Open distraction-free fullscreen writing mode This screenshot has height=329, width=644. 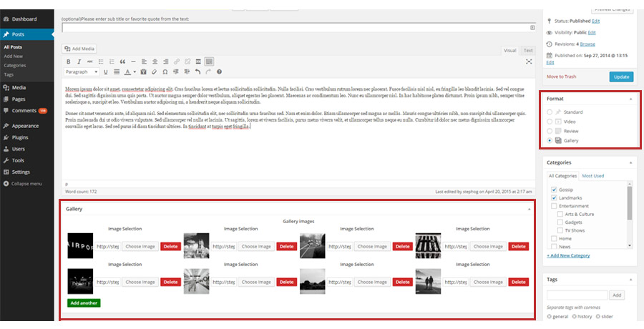click(529, 62)
